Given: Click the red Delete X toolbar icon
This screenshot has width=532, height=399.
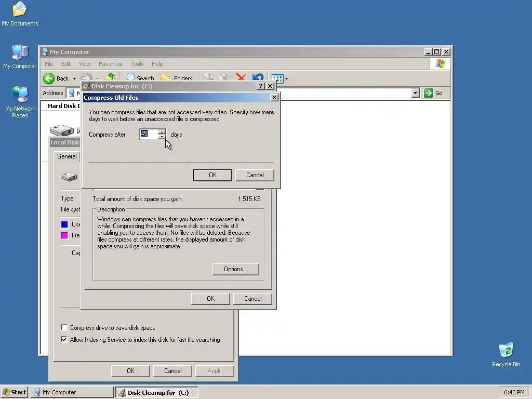Looking at the screenshot, I should point(241,77).
